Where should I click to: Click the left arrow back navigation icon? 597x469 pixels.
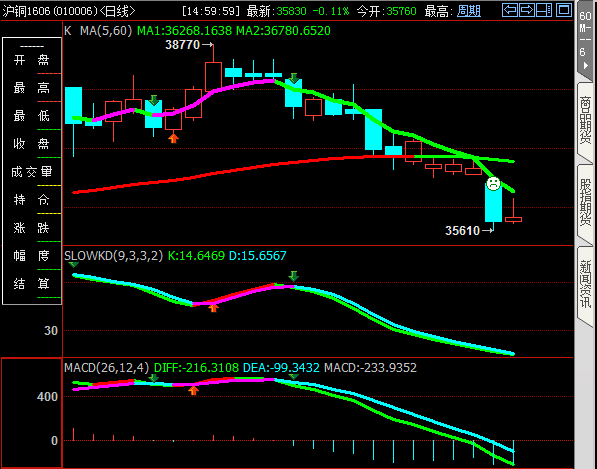coord(510,10)
